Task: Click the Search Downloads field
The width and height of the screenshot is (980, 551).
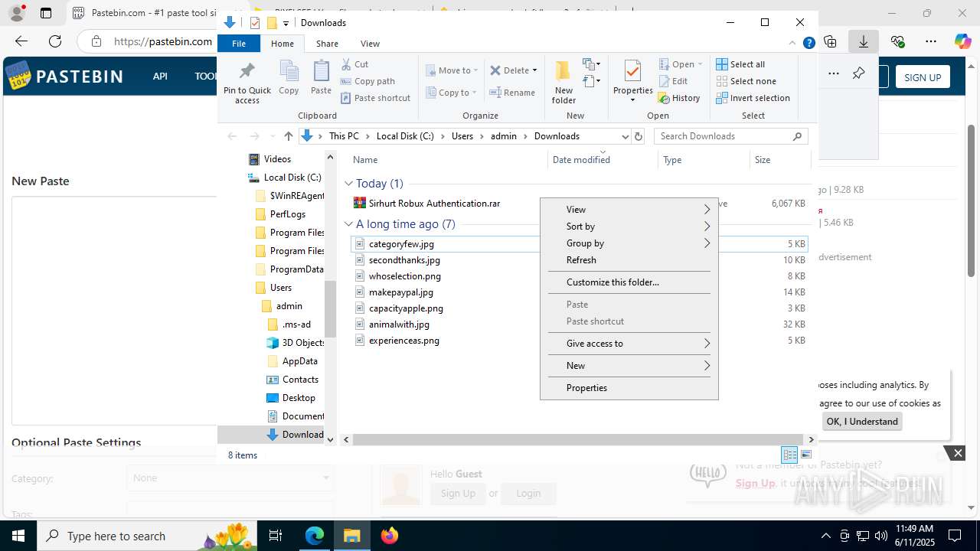Action: [x=731, y=136]
